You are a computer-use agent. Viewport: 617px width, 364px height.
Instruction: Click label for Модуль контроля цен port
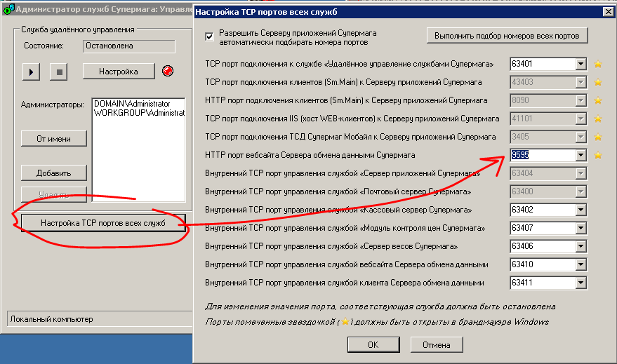pos(345,228)
